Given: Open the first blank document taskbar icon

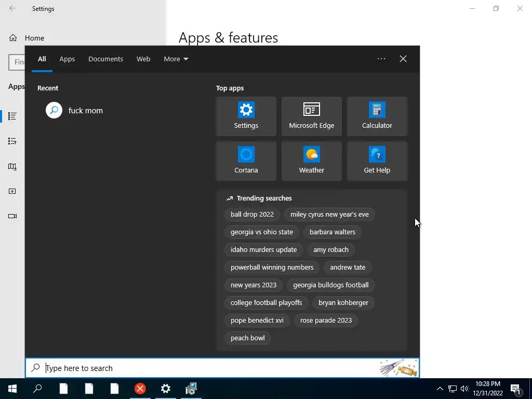Looking at the screenshot, I should [63, 389].
